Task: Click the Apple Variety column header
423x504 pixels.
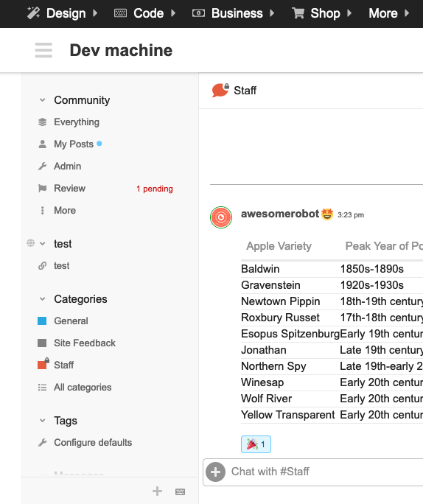Action: 279,246
